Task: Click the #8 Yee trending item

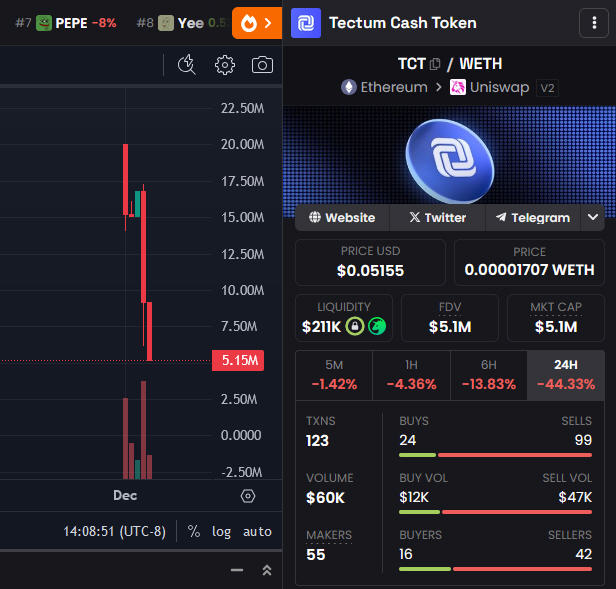Action: coord(181,23)
